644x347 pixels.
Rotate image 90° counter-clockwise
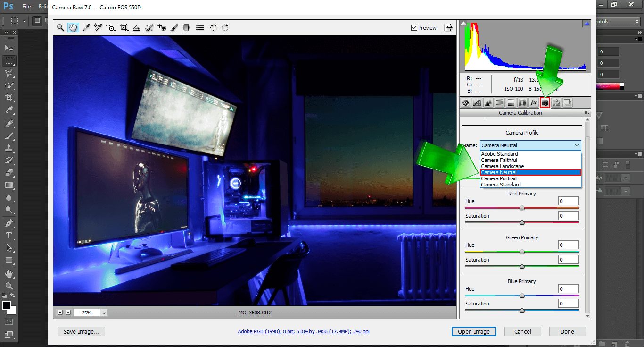[x=213, y=28]
